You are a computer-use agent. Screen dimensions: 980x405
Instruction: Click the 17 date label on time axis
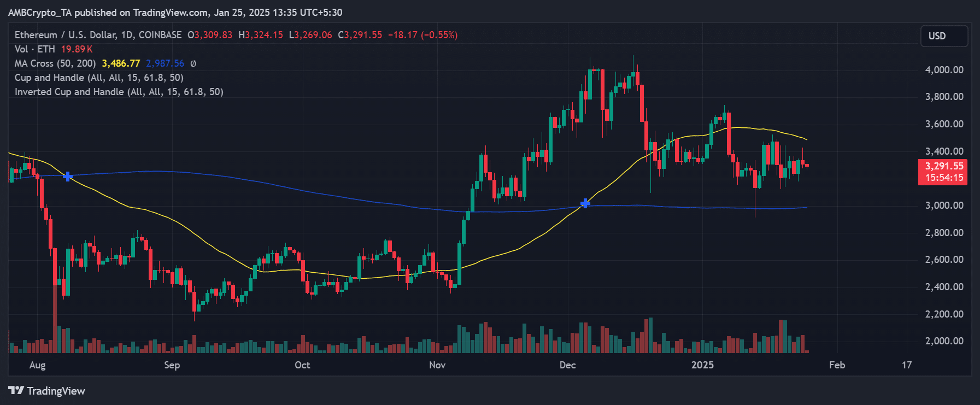907,365
